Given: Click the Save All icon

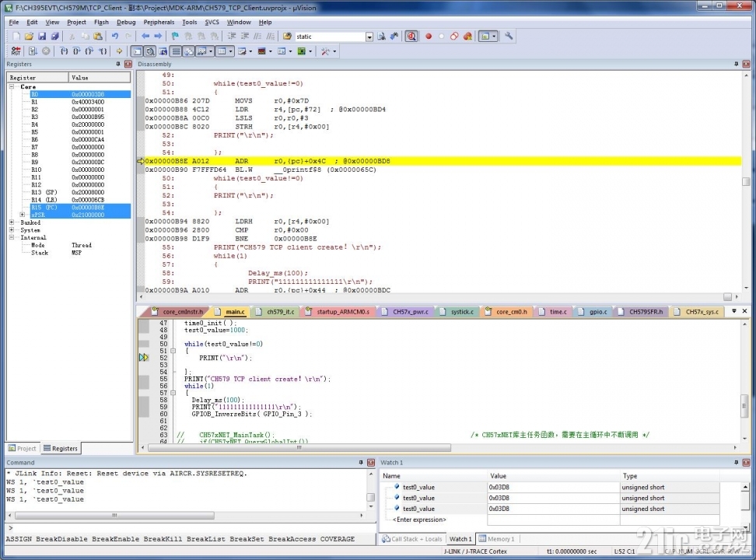Looking at the screenshot, I should (x=55, y=37).
